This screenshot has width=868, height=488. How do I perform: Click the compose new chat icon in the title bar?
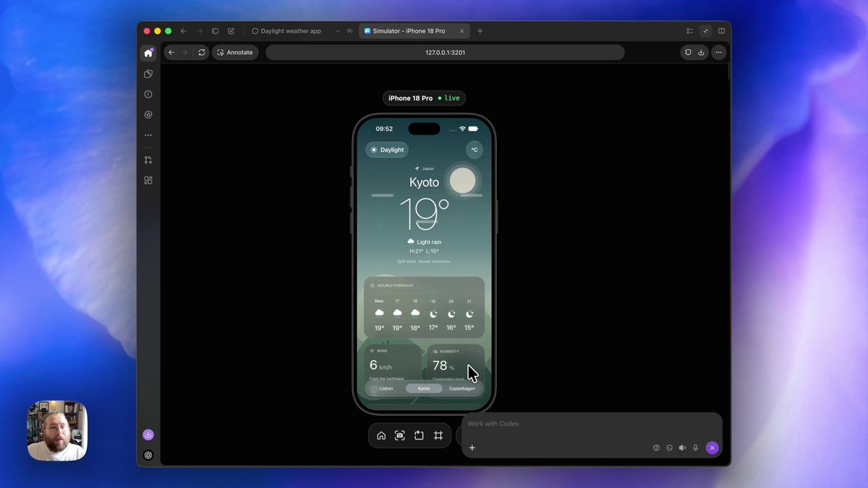[x=231, y=31]
